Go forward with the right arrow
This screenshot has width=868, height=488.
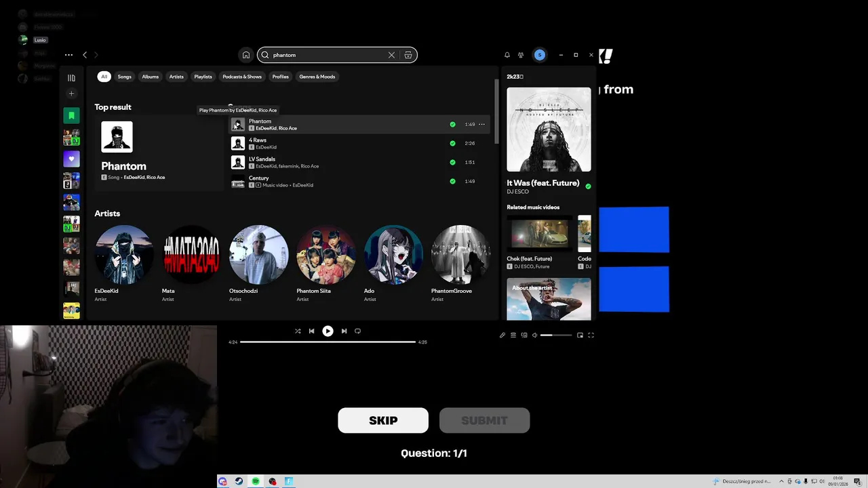[96, 55]
